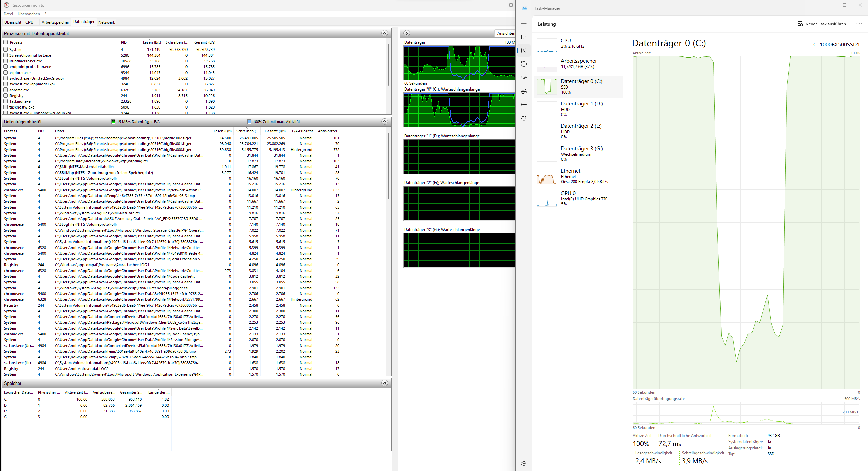The height and width of the screenshot is (471, 868).
Task: Open Users icon in Task Manager sidebar
Action: (524, 91)
